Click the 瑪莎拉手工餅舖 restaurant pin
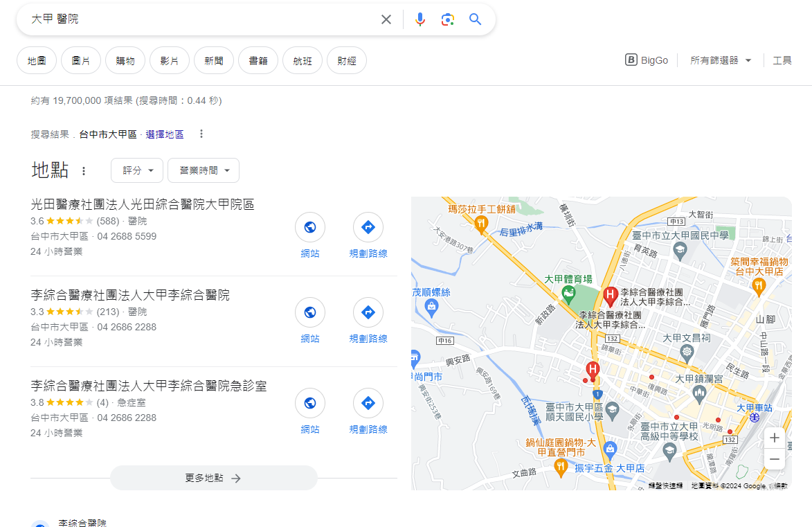812x527 pixels. pyautogui.click(x=481, y=224)
